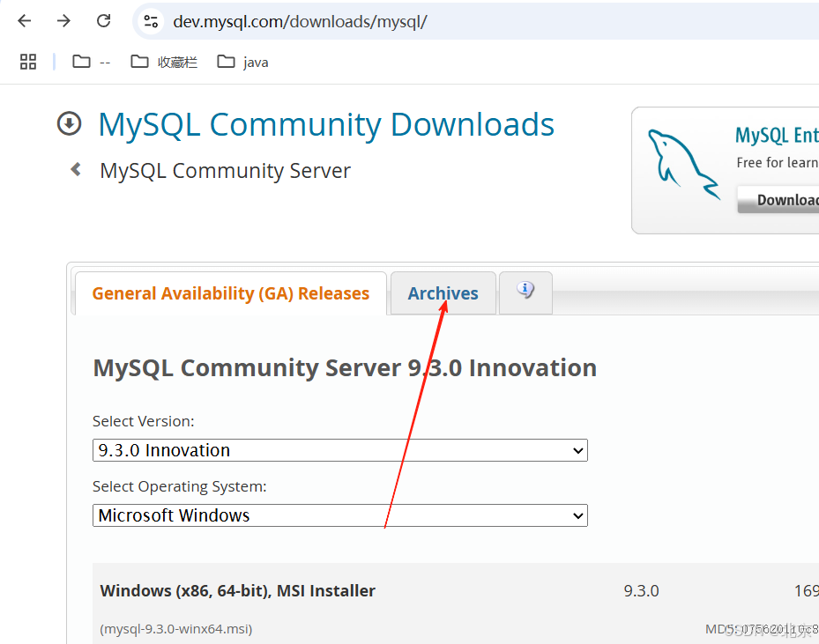Click the Download button in MySQL Enterprise box

coord(778,200)
